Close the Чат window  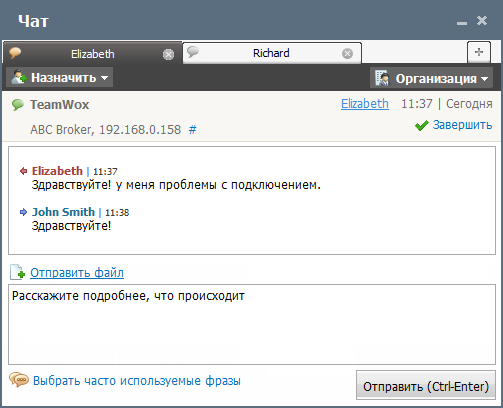(x=482, y=21)
